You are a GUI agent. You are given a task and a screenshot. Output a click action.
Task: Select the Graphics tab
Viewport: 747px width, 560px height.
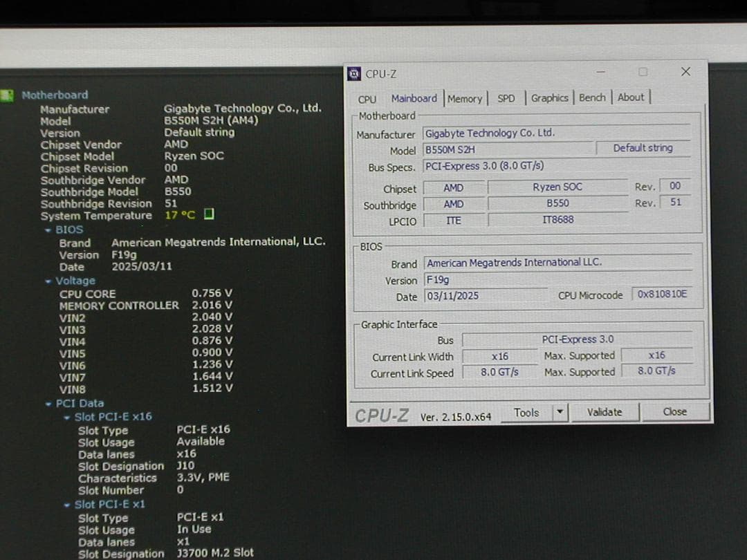(549, 98)
